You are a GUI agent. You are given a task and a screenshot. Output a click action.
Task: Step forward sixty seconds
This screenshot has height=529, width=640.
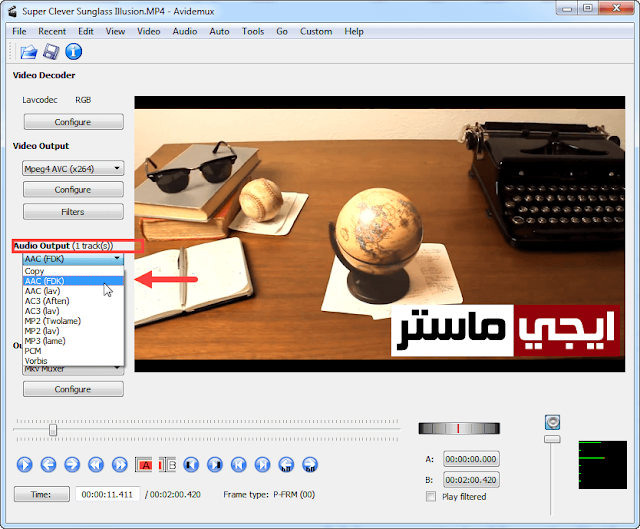click(310, 465)
